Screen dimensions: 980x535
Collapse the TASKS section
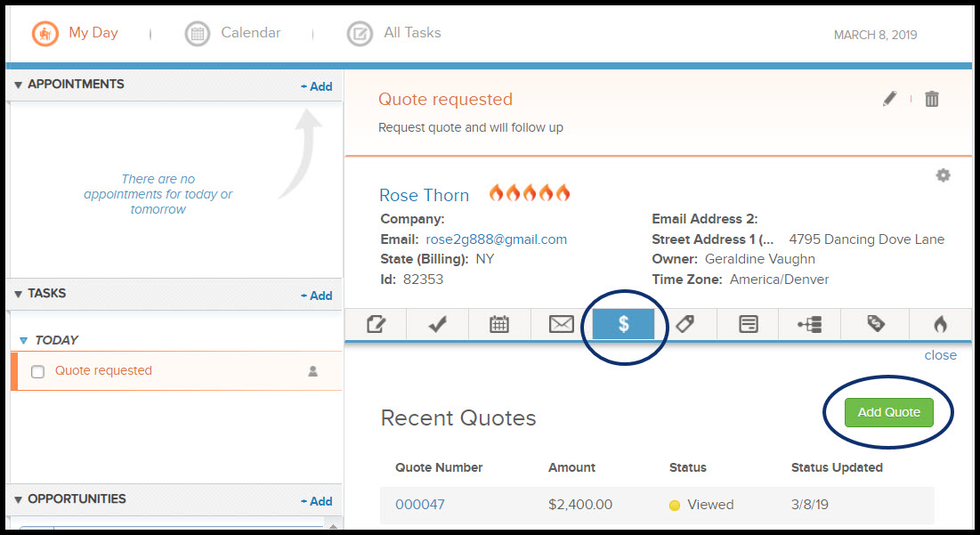pyautogui.click(x=18, y=294)
